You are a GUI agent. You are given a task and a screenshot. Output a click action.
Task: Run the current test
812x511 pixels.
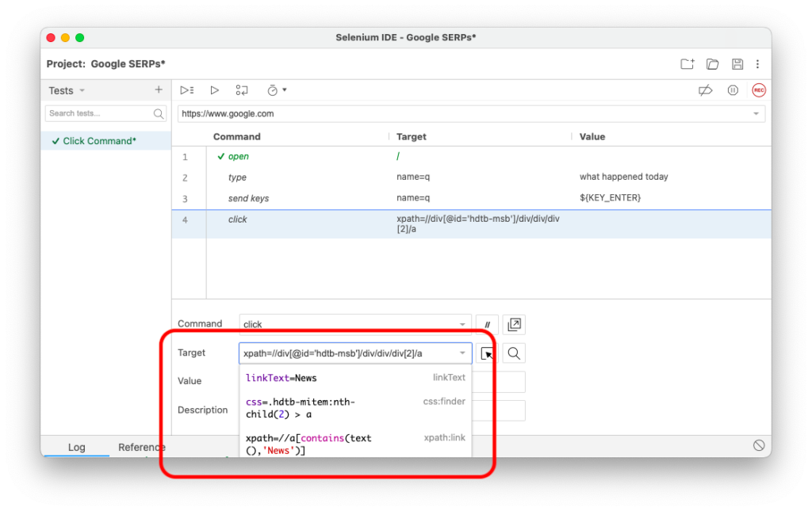[x=214, y=90]
